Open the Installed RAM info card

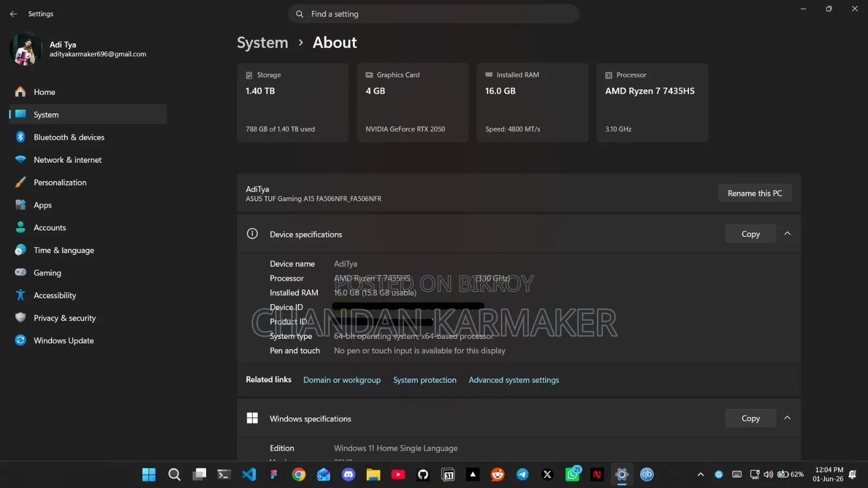532,102
